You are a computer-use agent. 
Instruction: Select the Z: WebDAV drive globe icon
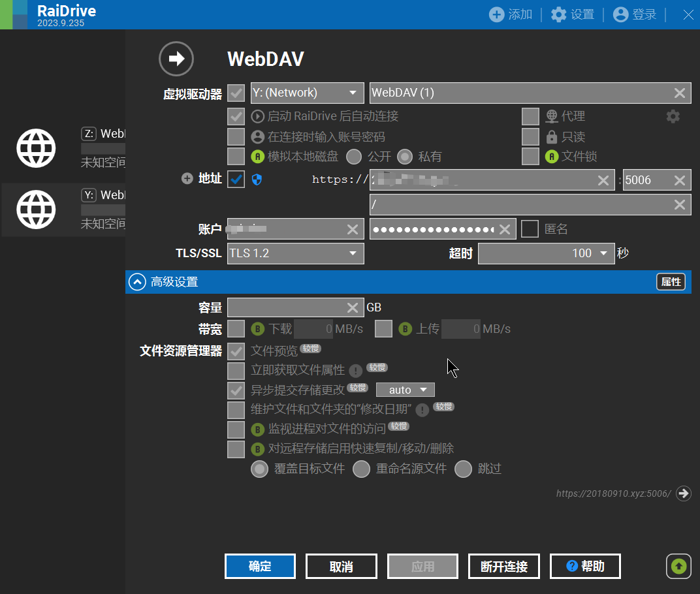click(x=36, y=148)
